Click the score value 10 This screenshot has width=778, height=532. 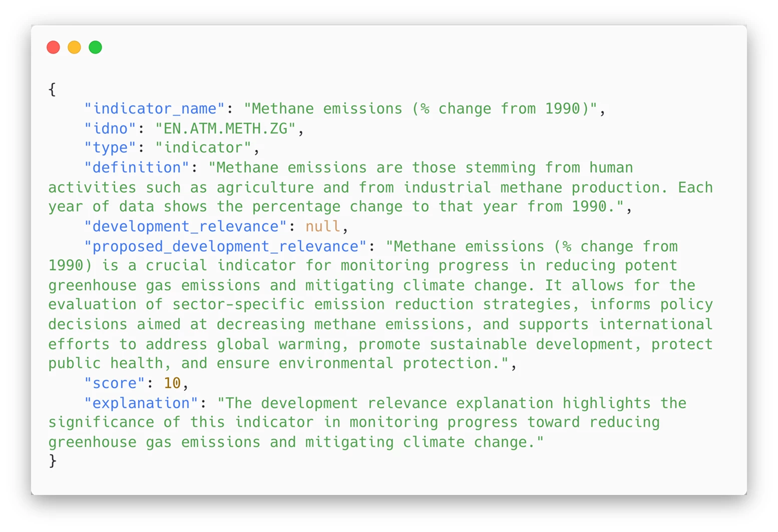click(x=172, y=383)
